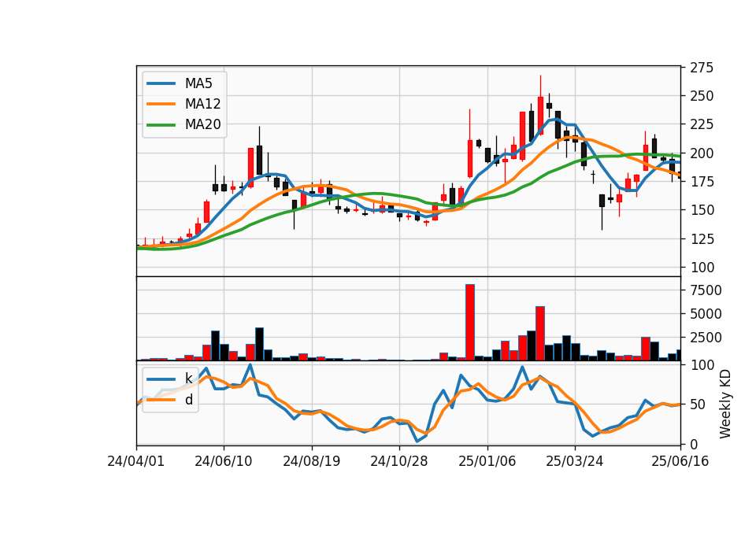Click the 175 price axis tick

[702, 182]
